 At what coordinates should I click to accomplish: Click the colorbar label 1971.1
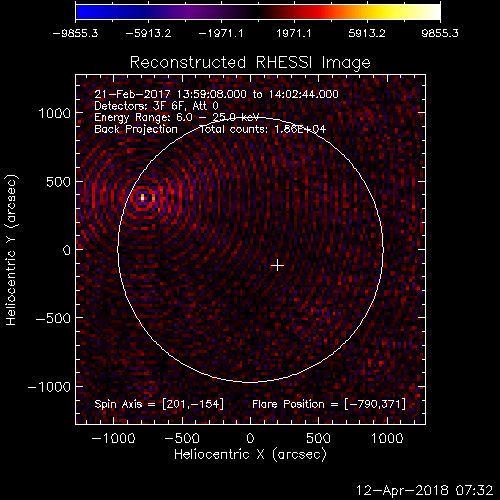pos(294,33)
